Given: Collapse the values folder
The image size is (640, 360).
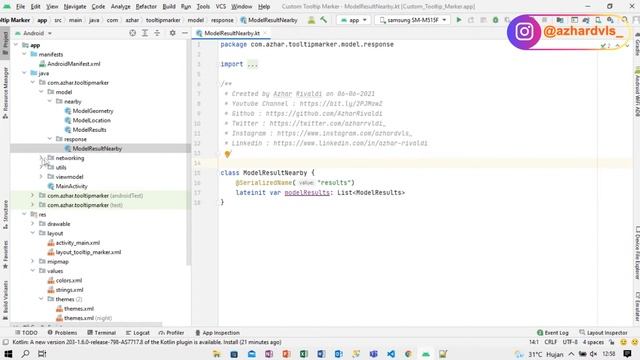Looking at the screenshot, I should point(33,271).
